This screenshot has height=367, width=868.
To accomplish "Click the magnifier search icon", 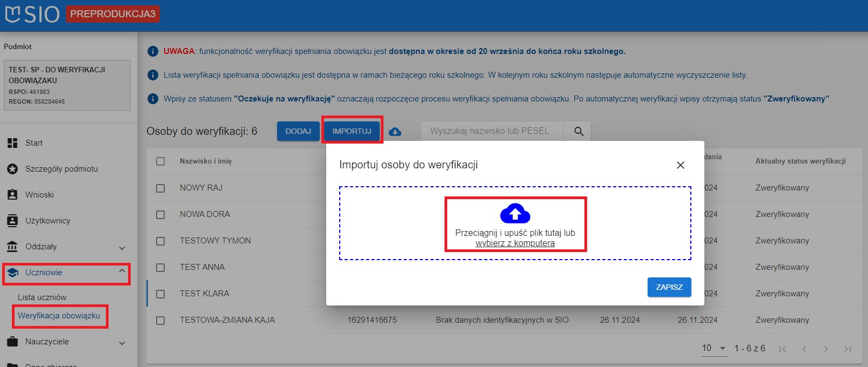I will click(578, 131).
